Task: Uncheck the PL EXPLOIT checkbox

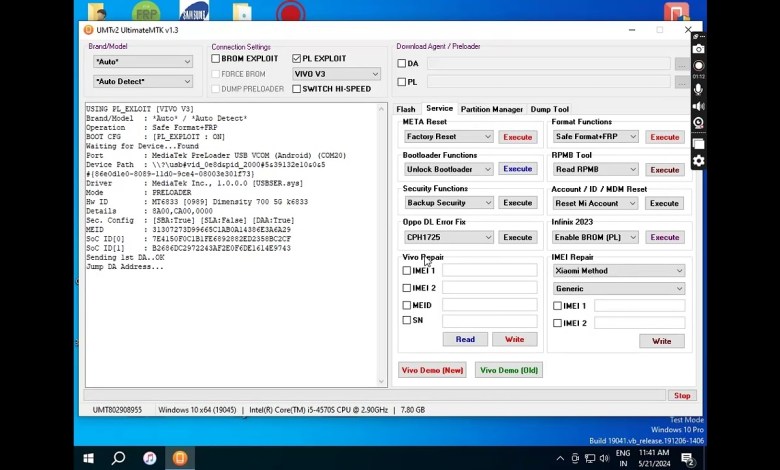Action: pyautogui.click(x=297, y=59)
